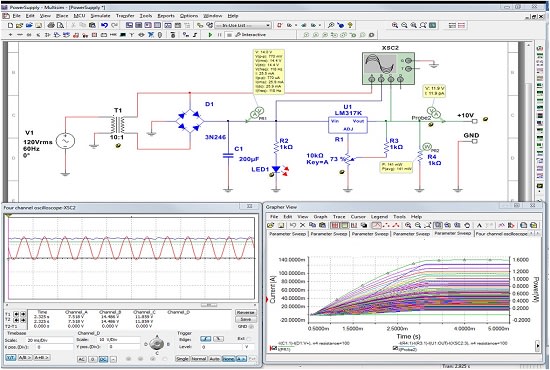Screen dimensions: 550x370
Task: Click the Timebase Scale field
Action: tap(49, 340)
